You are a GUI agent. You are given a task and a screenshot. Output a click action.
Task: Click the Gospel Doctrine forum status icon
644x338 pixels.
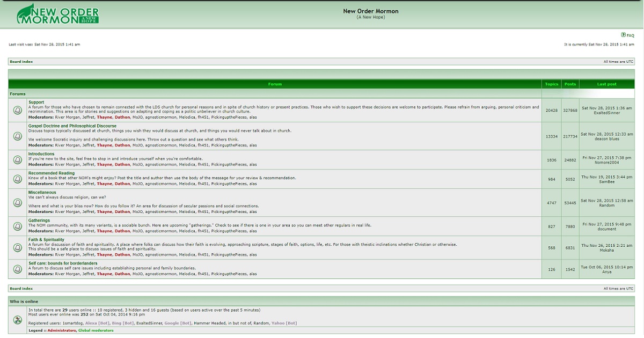coord(18,136)
